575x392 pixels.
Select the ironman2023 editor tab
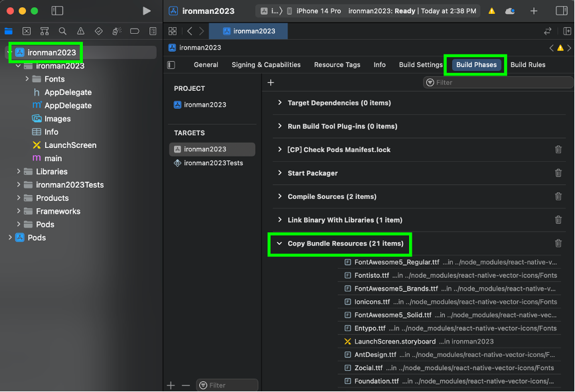(248, 31)
